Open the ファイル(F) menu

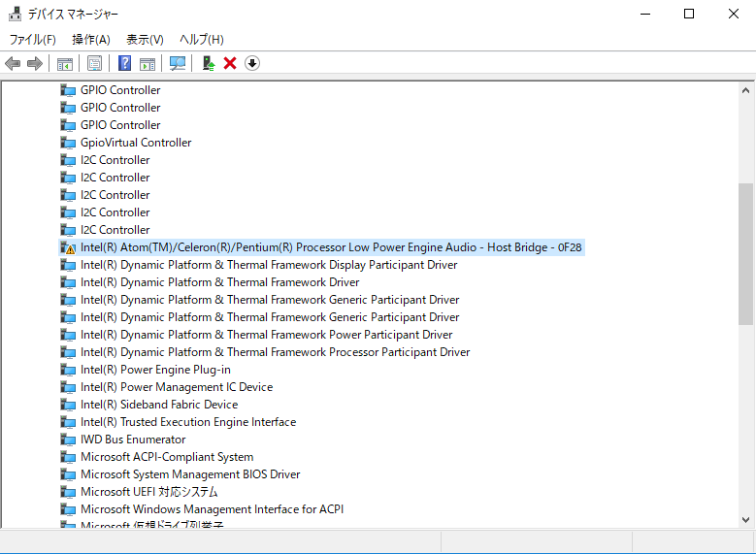pos(33,39)
